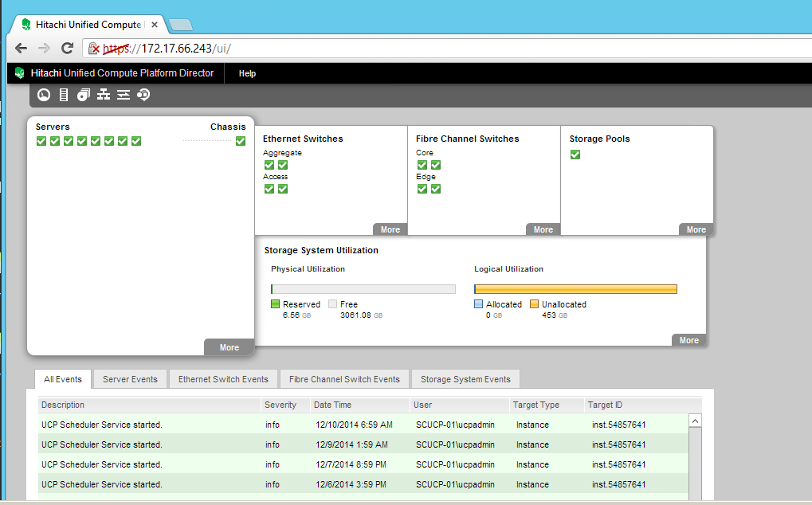This screenshot has width=812, height=505.
Task: Click the eighth server status check icon
Action: [x=135, y=141]
